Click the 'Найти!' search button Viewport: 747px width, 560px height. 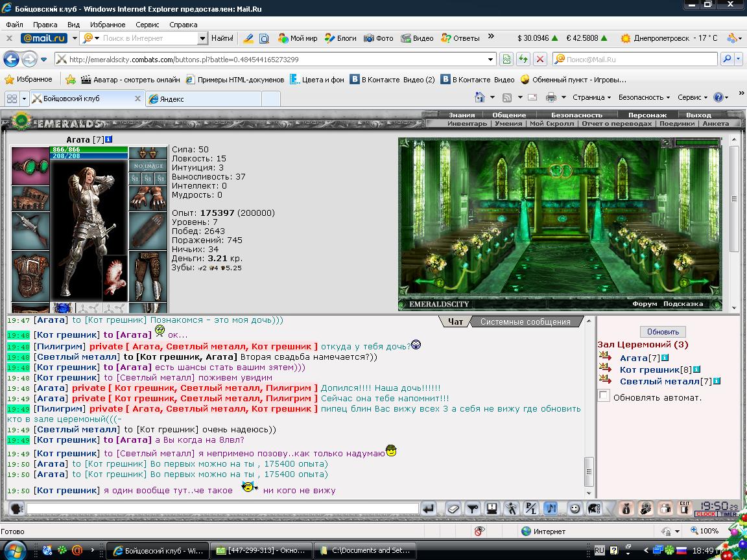[222, 38]
